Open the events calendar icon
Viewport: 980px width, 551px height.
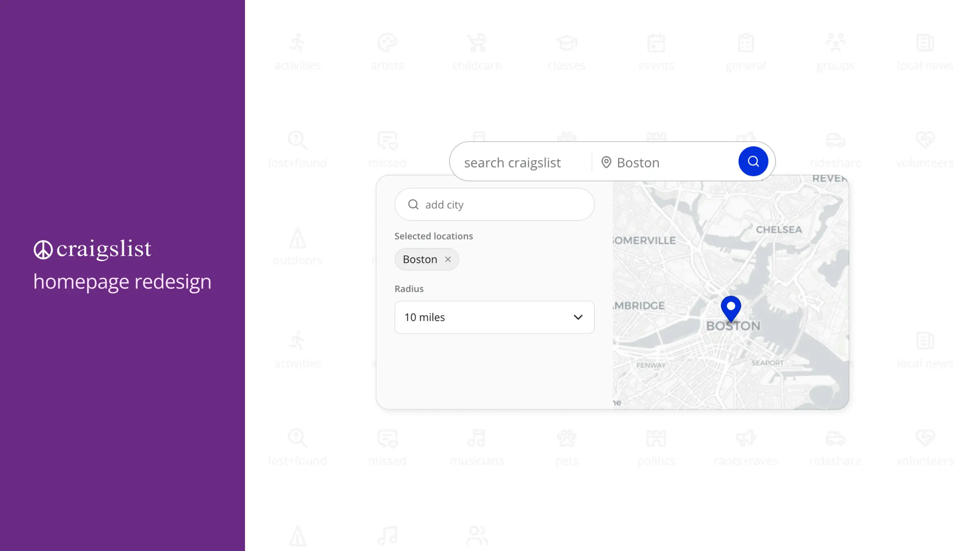tap(656, 43)
